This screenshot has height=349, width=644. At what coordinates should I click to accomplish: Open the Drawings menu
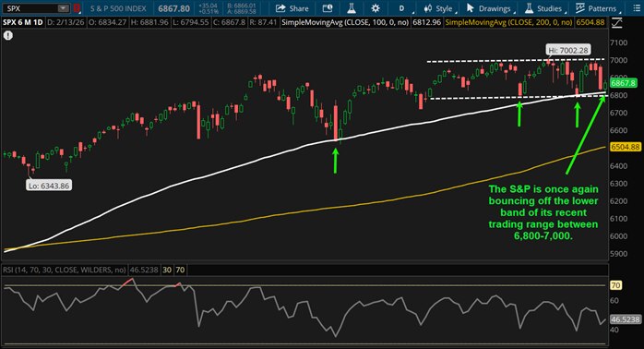pyautogui.click(x=490, y=8)
